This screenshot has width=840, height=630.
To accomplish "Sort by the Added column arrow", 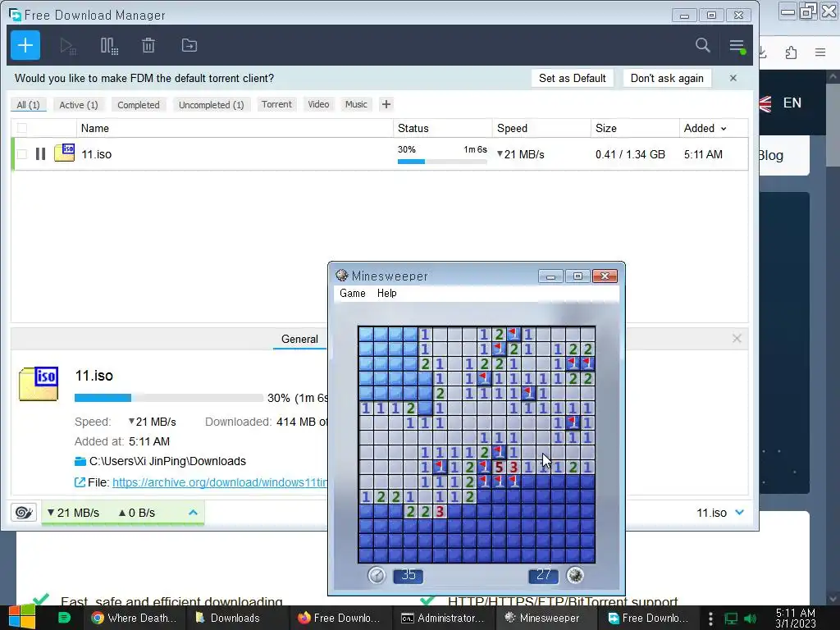I will (724, 129).
